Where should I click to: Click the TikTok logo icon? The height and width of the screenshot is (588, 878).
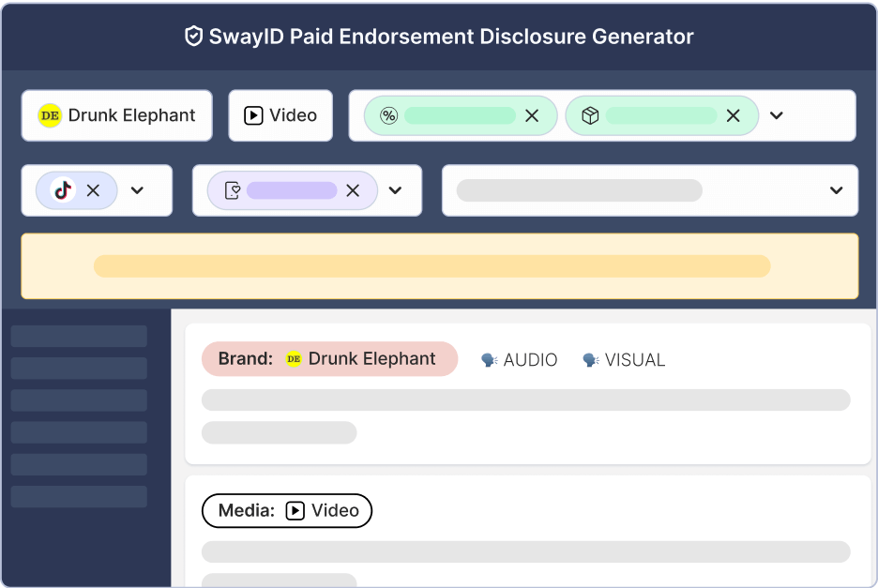click(63, 190)
